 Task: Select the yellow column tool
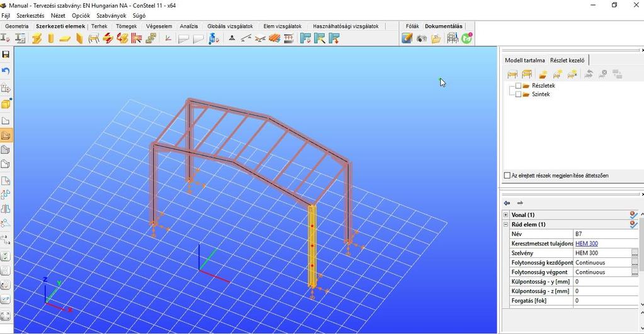click(x=51, y=38)
